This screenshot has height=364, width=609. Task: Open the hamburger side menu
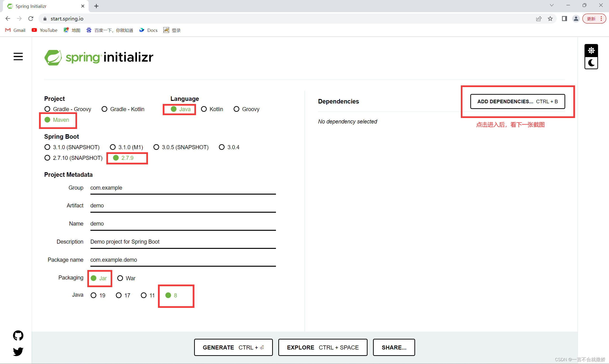pos(18,57)
